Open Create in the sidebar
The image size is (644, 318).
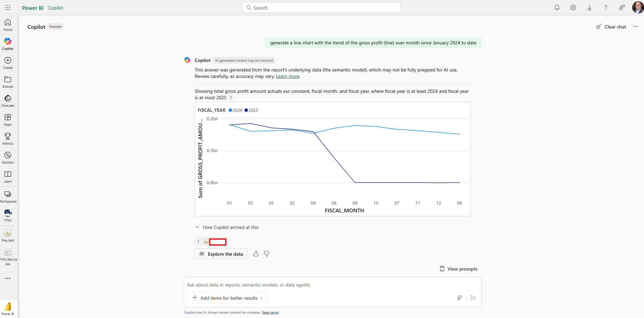click(x=8, y=63)
